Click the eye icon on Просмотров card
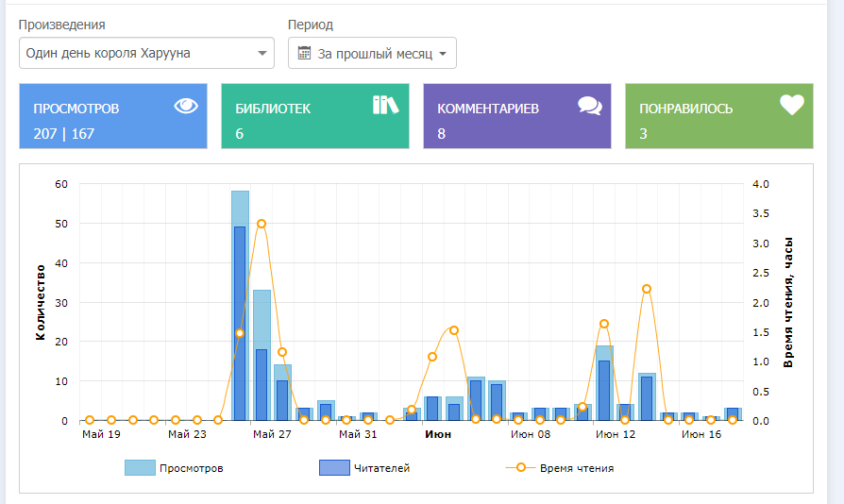 (x=186, y=106)
